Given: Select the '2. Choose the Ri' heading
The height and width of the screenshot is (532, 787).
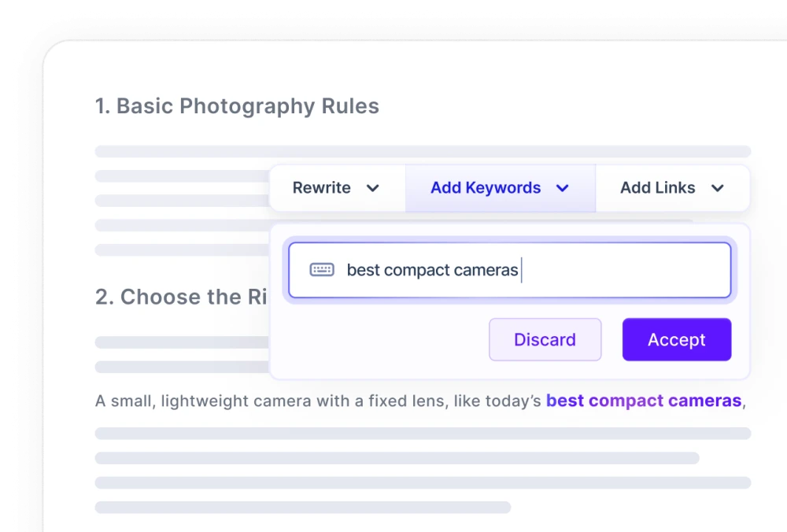Looking at the screenshot, I should pos(181,297).
